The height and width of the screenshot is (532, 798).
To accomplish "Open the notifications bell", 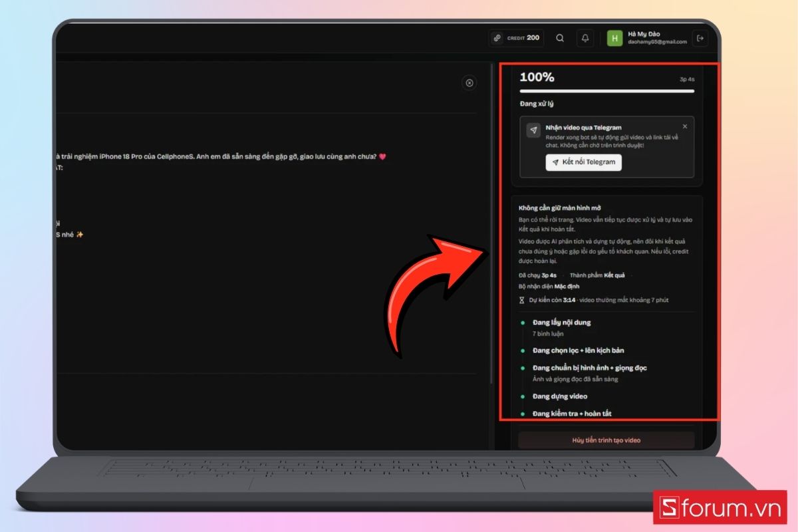I will (585, 39).
